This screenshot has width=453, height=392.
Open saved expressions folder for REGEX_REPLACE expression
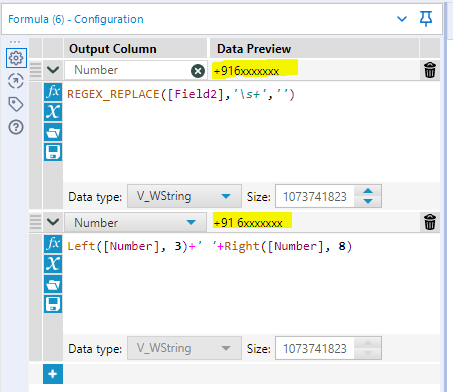pyautogui.click(x=53, y=132)
